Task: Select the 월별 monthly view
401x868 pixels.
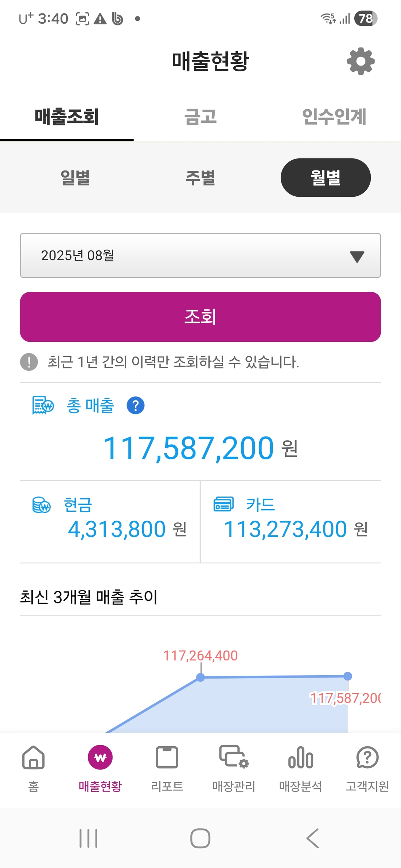Action: pyautogui.click(x=326, y=178)
